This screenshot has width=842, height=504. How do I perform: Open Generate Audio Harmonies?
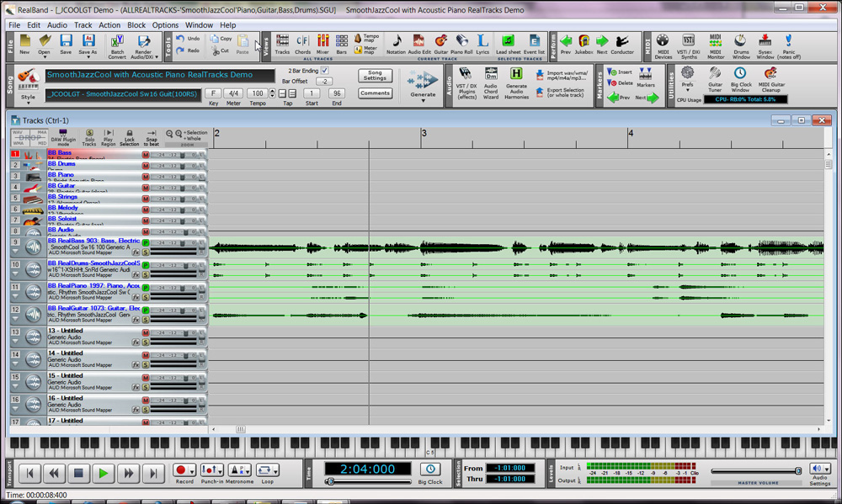(516, 83)
